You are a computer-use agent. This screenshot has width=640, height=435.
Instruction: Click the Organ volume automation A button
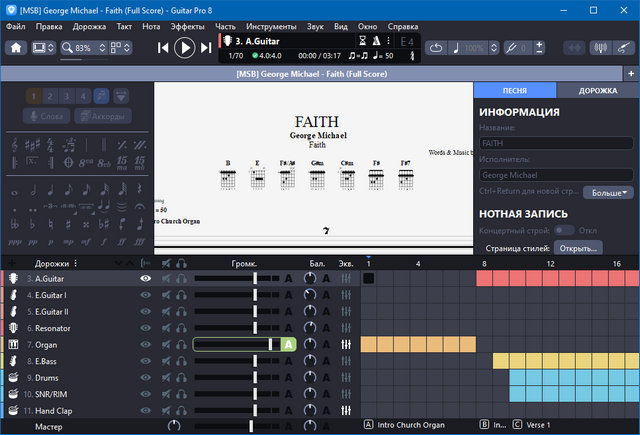tap(288, 344)
